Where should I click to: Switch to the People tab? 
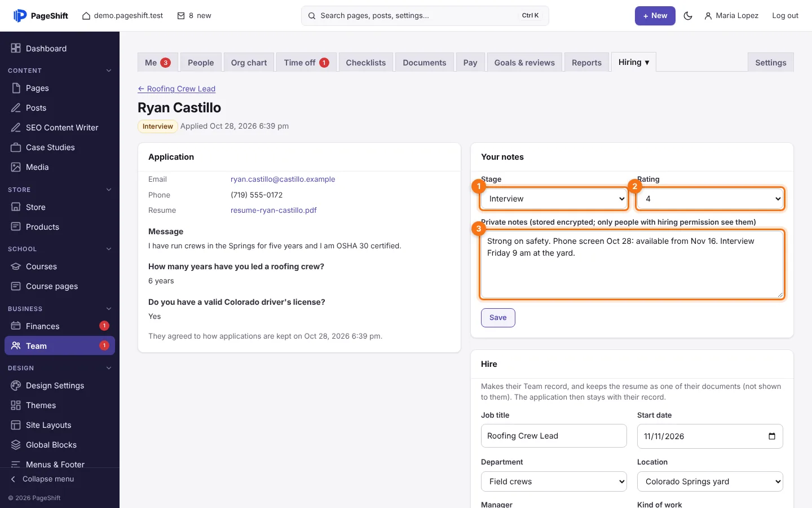201,63
